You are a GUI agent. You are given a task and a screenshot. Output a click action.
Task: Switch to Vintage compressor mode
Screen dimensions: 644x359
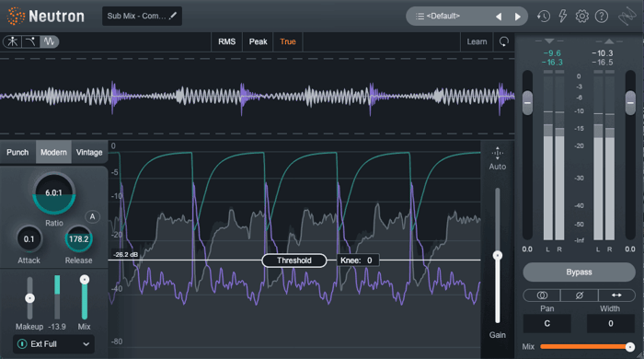click(x=89, y=152)
